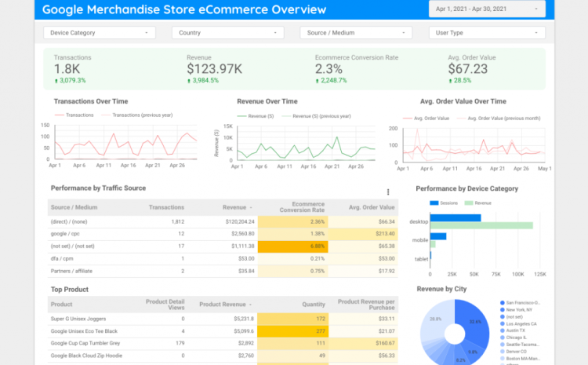Click the Austin TX legend dot

(502, 330)
